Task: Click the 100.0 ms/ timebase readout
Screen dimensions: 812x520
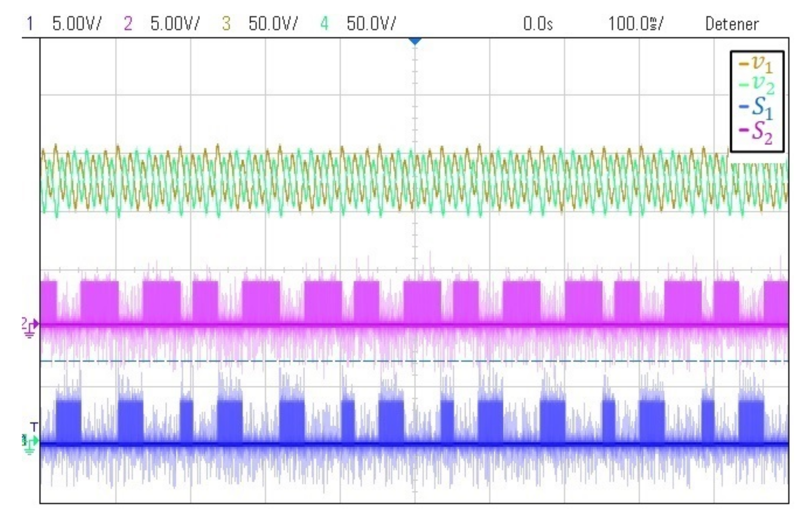Action: coord(636,24)
